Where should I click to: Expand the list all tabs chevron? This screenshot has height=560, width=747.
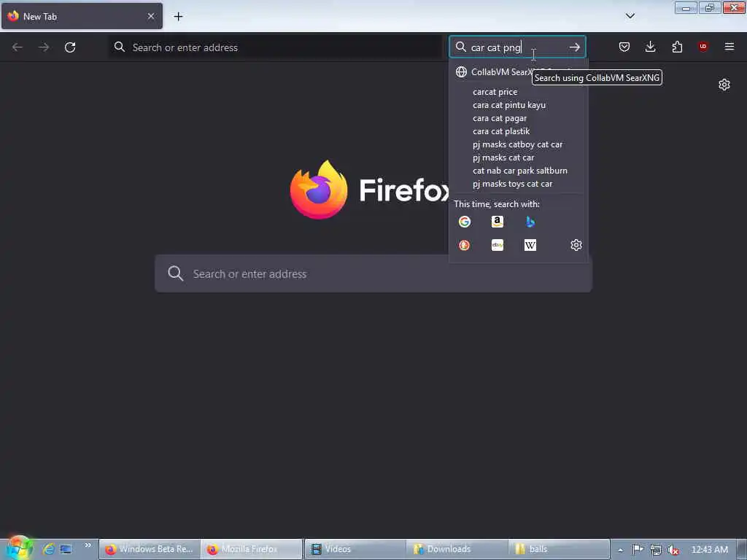(x=630, y=16)
